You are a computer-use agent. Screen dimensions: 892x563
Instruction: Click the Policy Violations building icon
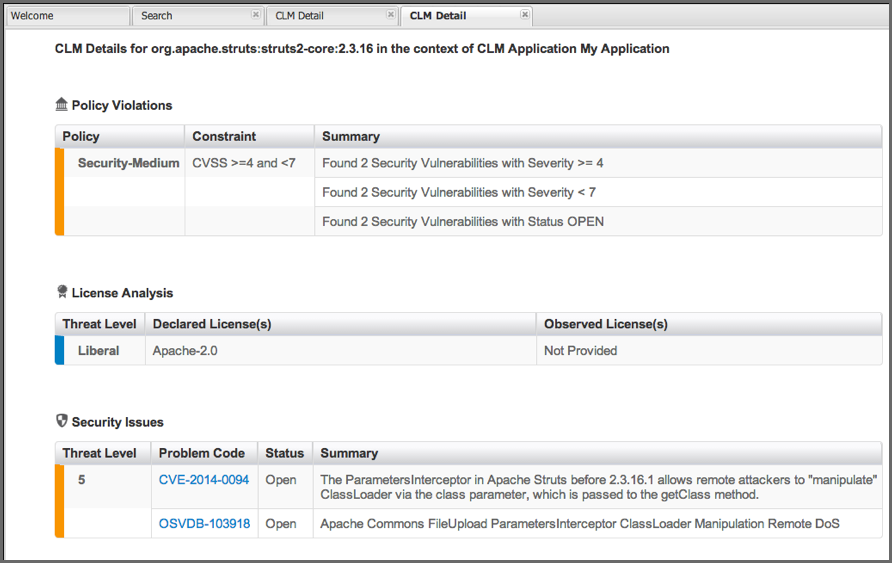pyautogui.click(x=62, y=105)
